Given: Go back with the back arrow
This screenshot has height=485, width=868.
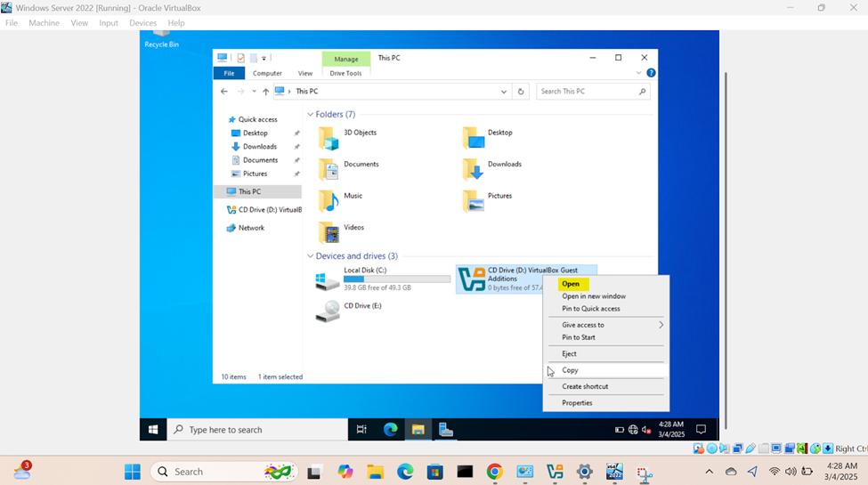Looking at the screenshot, I should [x=224, y=92].
